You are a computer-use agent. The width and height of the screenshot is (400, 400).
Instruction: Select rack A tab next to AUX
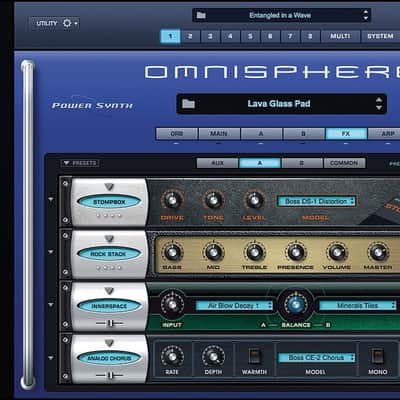click(260, 163)
